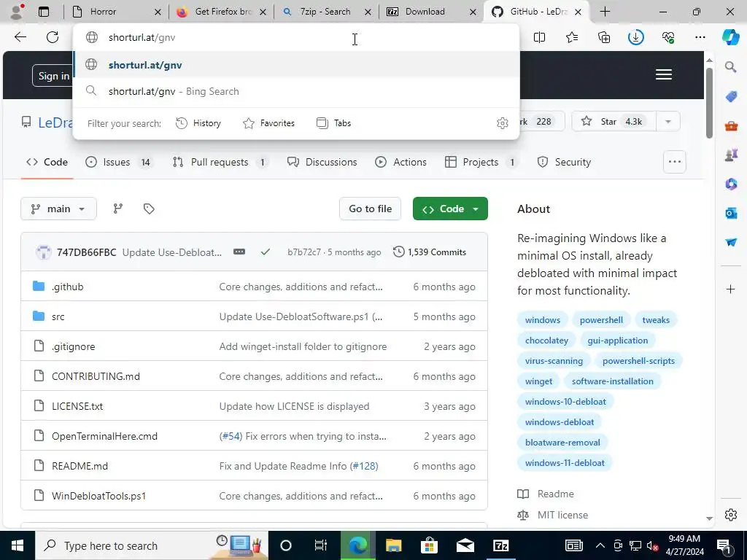
Task: Open the Projects repository tab
Action: pos(481,162)
